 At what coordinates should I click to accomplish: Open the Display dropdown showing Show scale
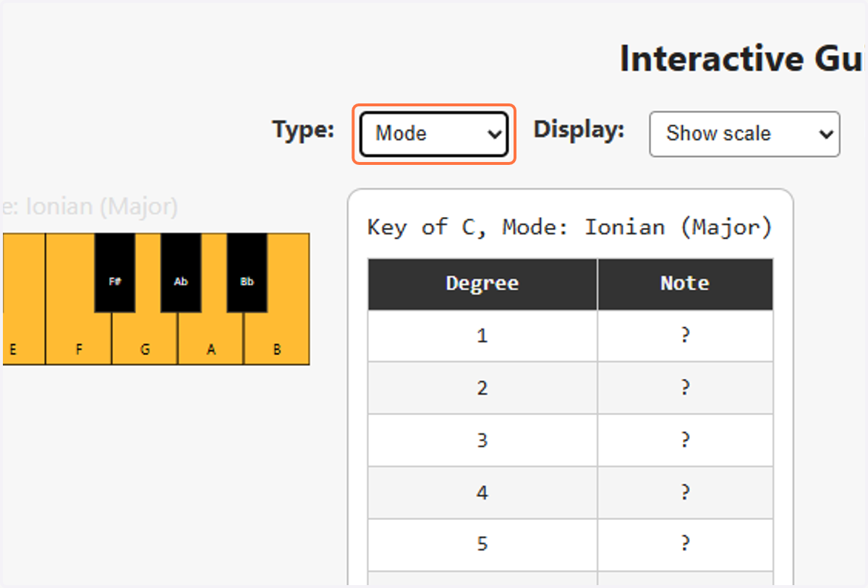(744, 134)
